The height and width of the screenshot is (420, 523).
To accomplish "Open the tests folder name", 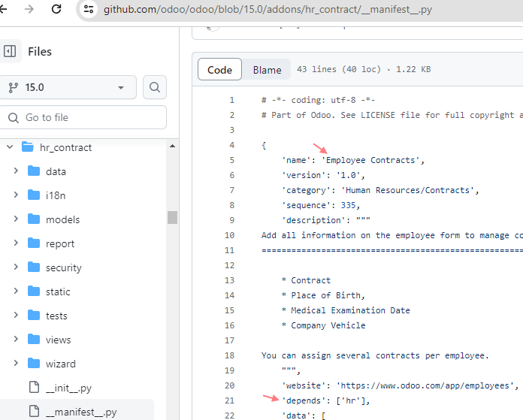I will coord(56,316).
